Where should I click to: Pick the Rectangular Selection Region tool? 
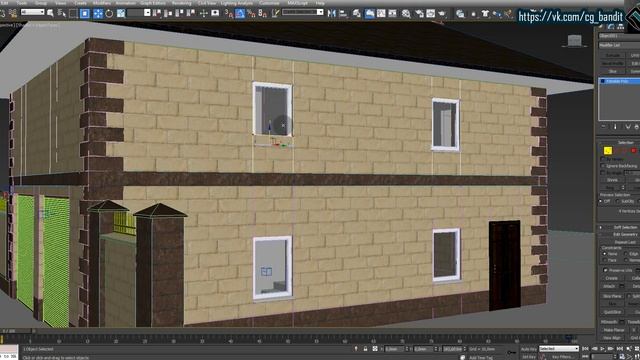(x=73, y=13)
